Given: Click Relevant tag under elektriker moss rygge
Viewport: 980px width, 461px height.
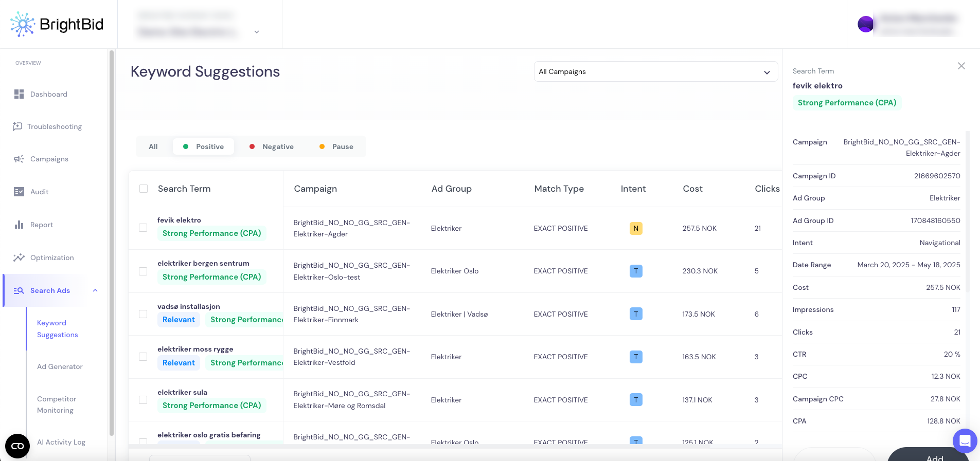Looking at the screenshot, I should (x=179, y=363).
